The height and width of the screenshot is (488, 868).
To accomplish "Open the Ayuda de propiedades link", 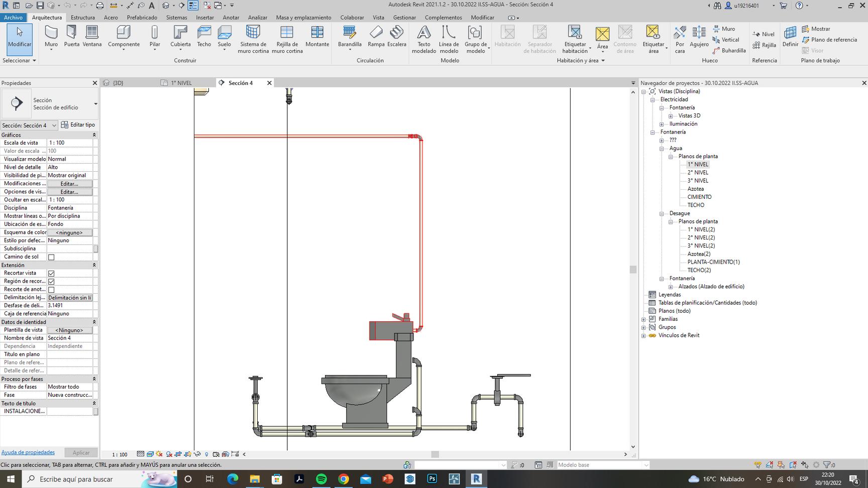I will (x=28, y=452).
